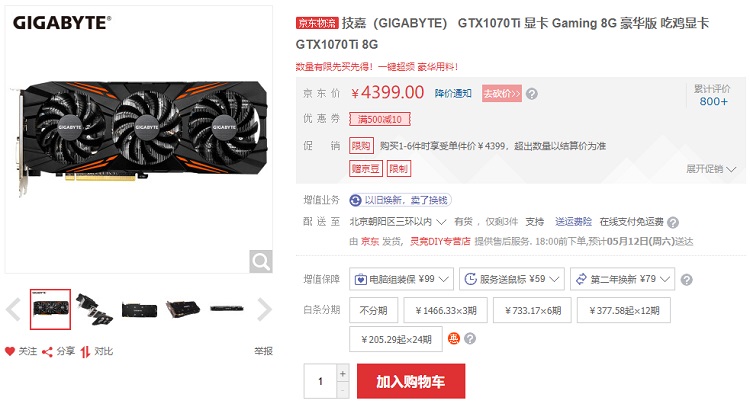The height and width of the screenshot is (407, 750).
Task: Click the orange 惠 discount badge icon
Action: coord(453,339)
